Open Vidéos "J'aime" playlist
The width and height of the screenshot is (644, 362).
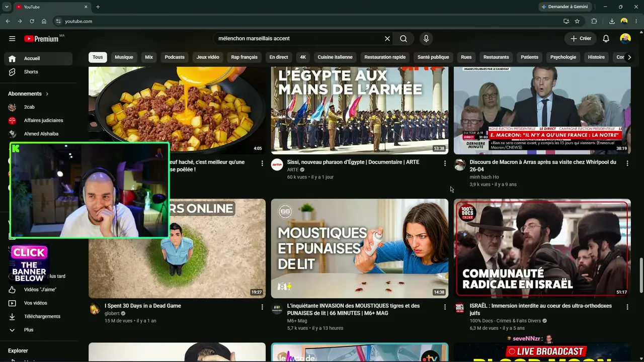point(38,290)
